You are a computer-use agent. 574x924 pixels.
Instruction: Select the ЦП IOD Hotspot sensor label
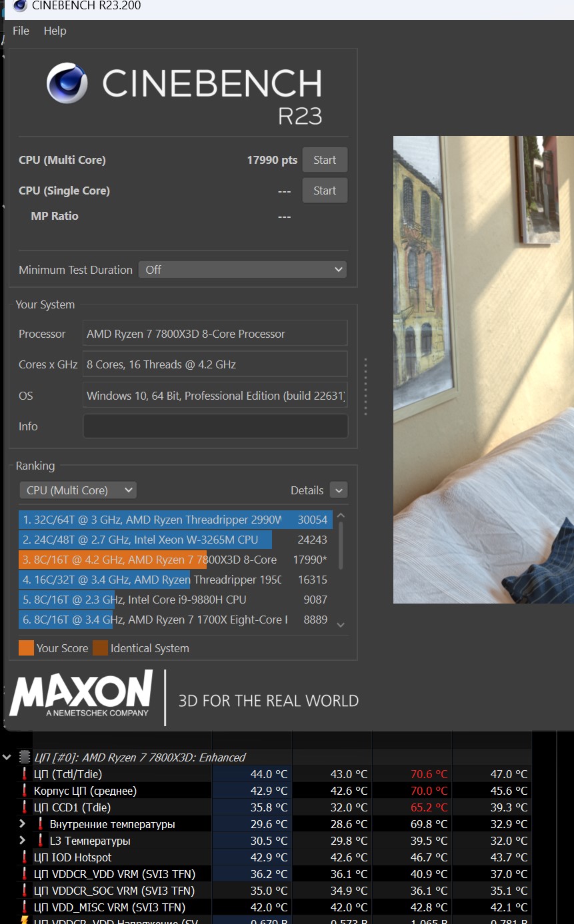click(73, 857)
